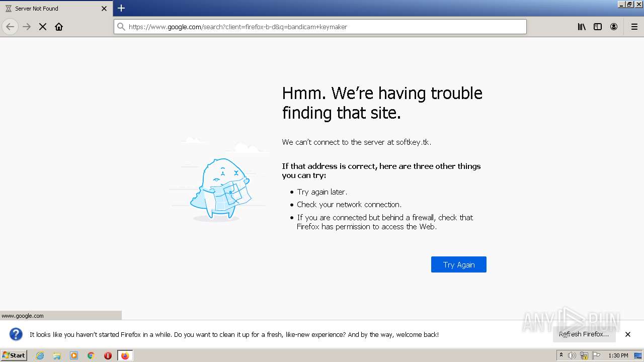Select the Server Not Found tab
This screenshot has width=644, height=362.
coord(56,9)
